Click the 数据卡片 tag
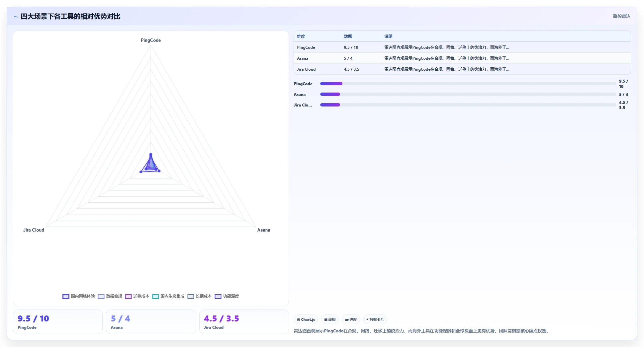 (375, 319)
